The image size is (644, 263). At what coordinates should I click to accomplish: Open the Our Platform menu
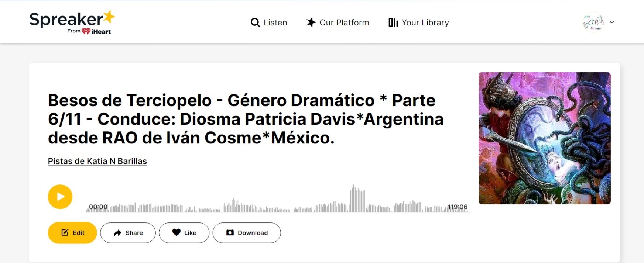338,23
